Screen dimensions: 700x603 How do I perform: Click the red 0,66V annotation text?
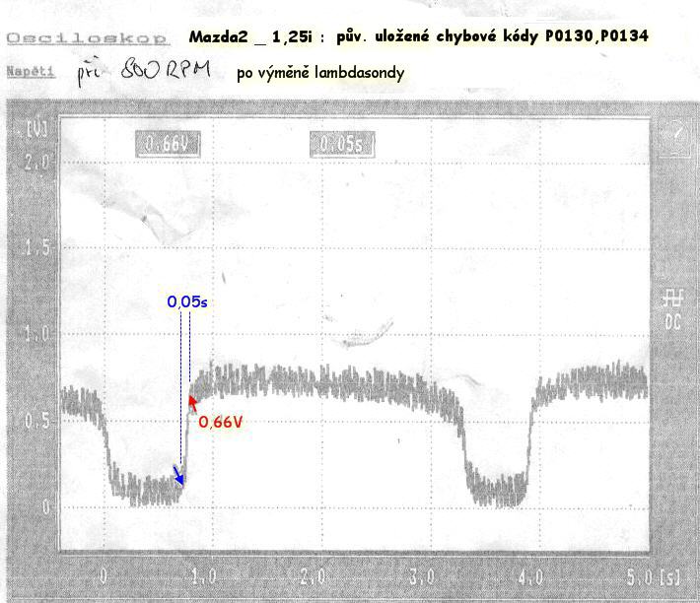pos(221,422)
